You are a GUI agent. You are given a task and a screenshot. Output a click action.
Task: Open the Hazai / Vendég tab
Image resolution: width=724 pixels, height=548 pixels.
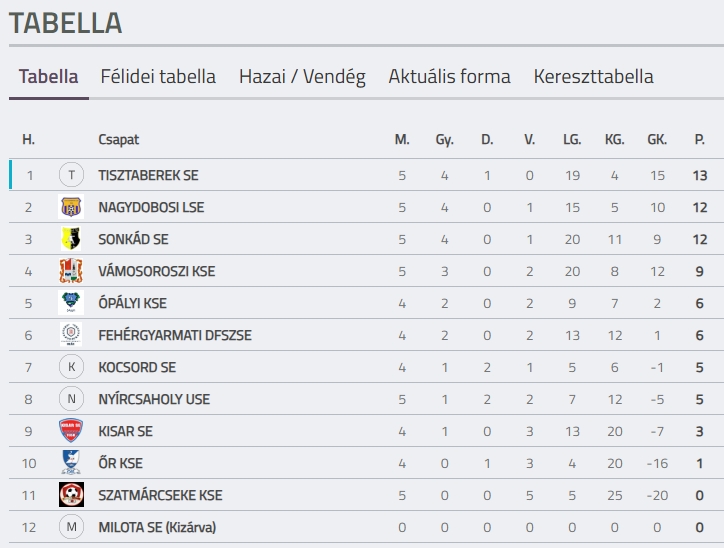coord(302,77)
